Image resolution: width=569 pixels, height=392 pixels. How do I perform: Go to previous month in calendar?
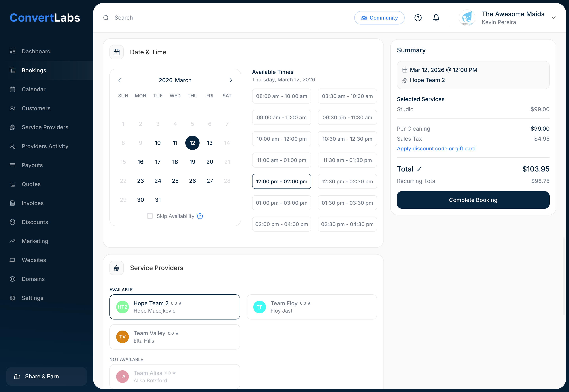pos(120,80)
